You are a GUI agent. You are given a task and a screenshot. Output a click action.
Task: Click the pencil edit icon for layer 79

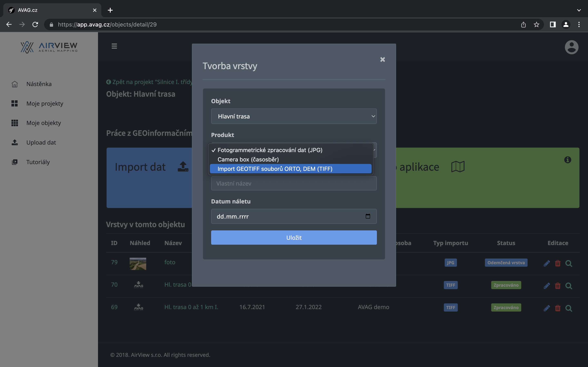(x=546, y=263)
